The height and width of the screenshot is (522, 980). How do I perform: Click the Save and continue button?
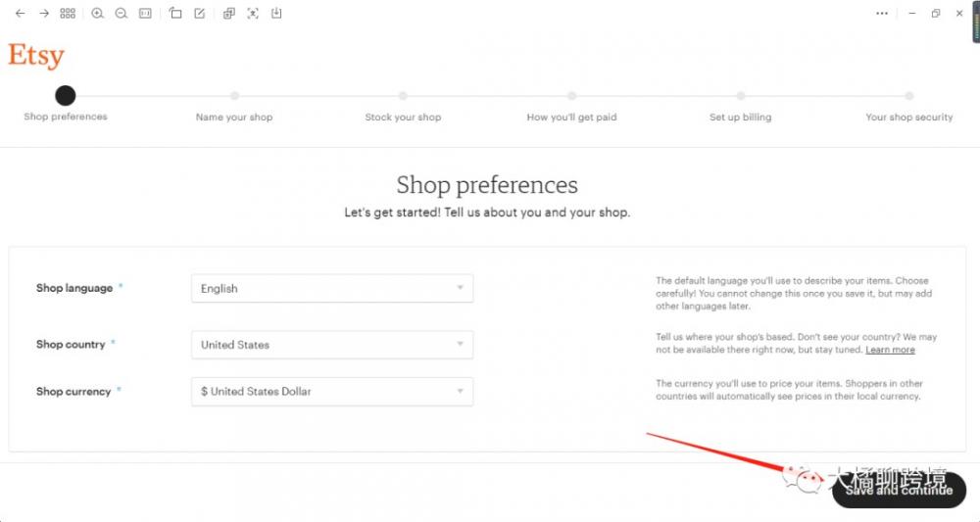[899, 490]
